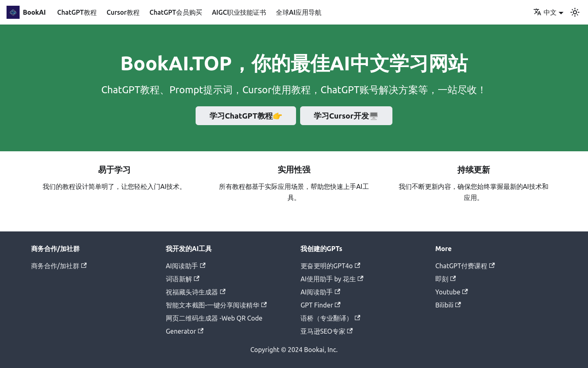
Task: Open the 词语新解 footer link
Action: pyautogui.click(x=183, y=279)
